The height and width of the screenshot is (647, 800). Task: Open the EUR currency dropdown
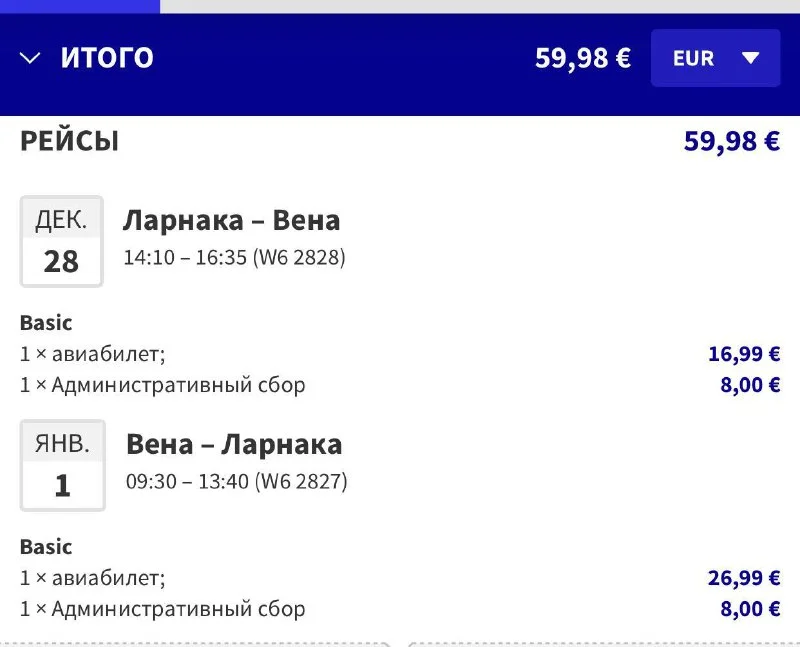pos(715,58)
